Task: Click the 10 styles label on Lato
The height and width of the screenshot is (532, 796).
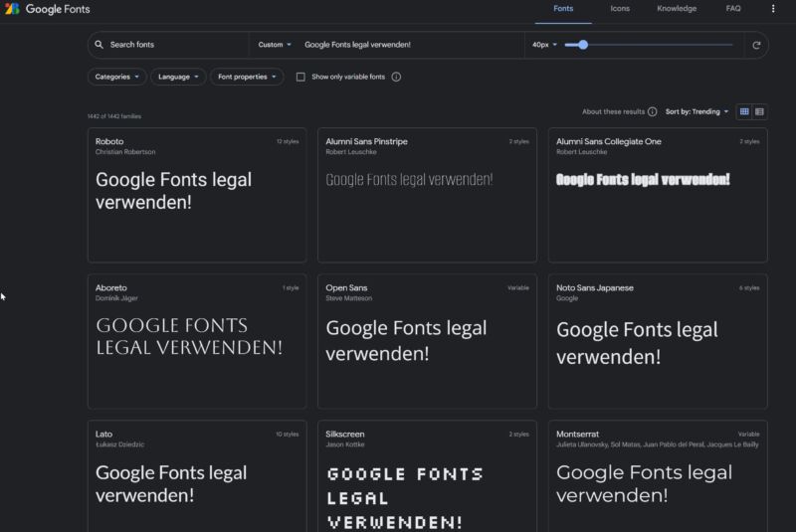Action: 288,435
